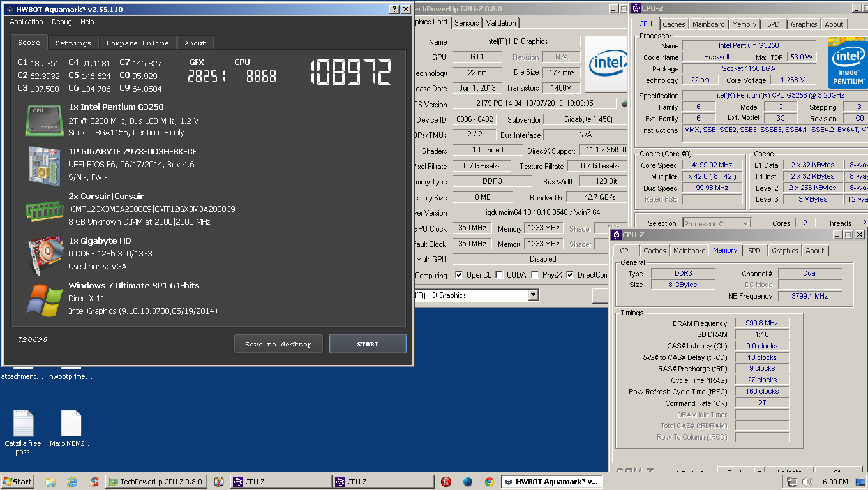Click the volume speaker icon in system tray

807,482
